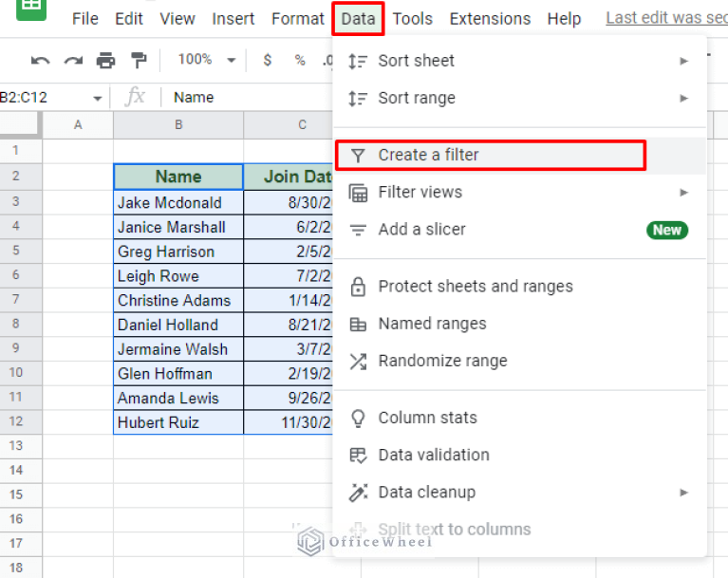Expand the name box dropdown arrow
Image resolution: width=728 pixels, height=578 pixels.
[98, 98]
